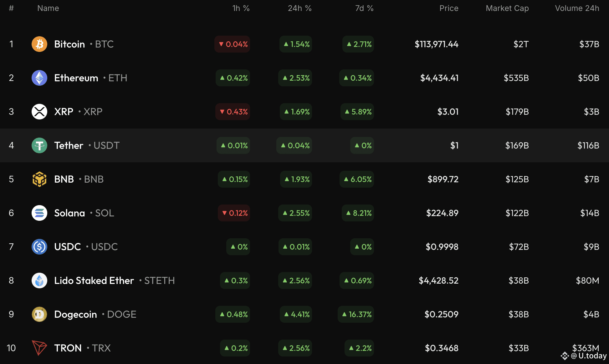Sort by Volume 24h column header
This screenshot has width=609, height=364.
point(577,8)
